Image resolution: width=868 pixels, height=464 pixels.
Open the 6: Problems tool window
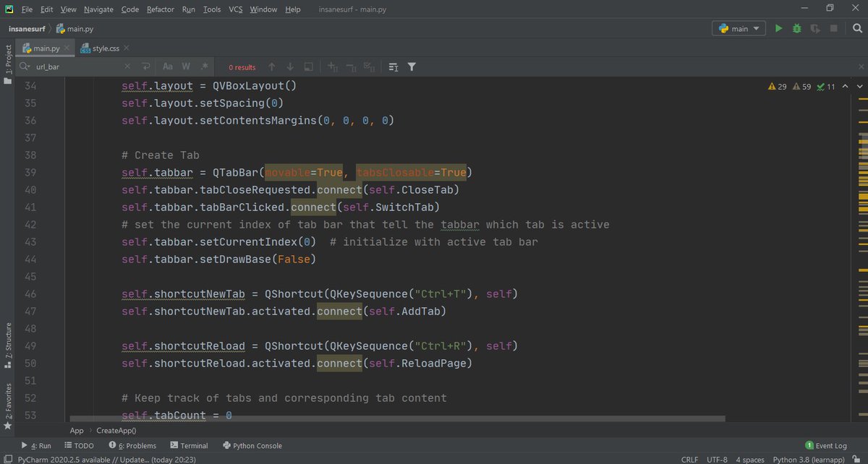pyautogui.click(x=131, y=446)
